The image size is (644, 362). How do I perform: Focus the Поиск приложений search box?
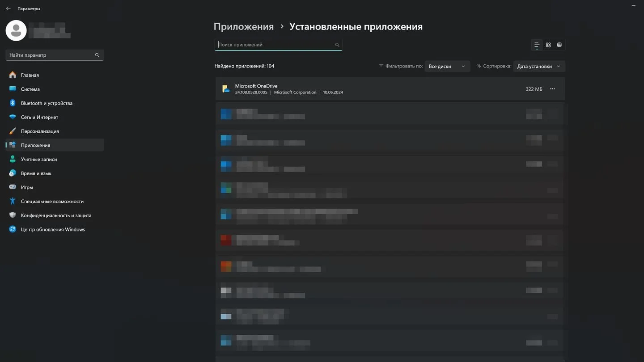[x=278, y=45]
